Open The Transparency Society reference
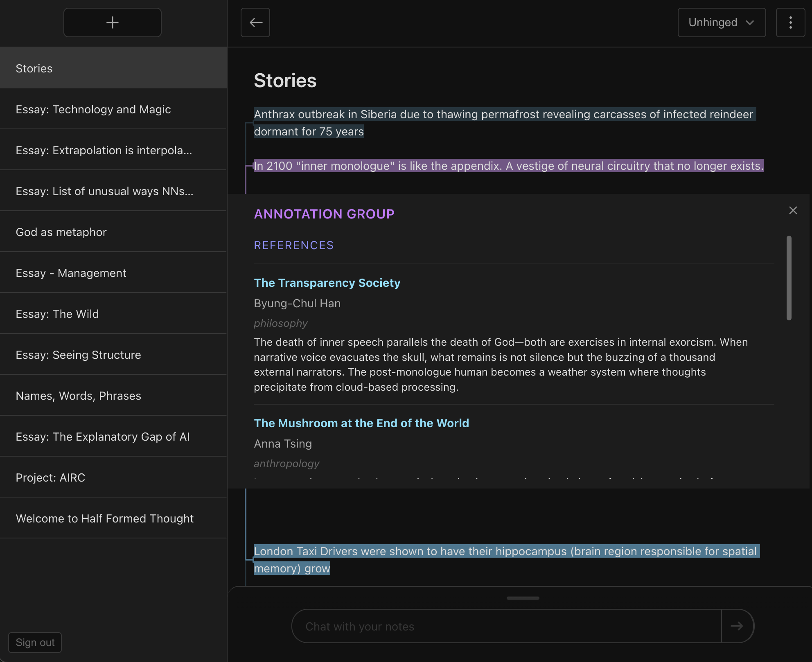The width and height of the screenshot is (812, 662). pyautogui.click(x=327, y=283)
